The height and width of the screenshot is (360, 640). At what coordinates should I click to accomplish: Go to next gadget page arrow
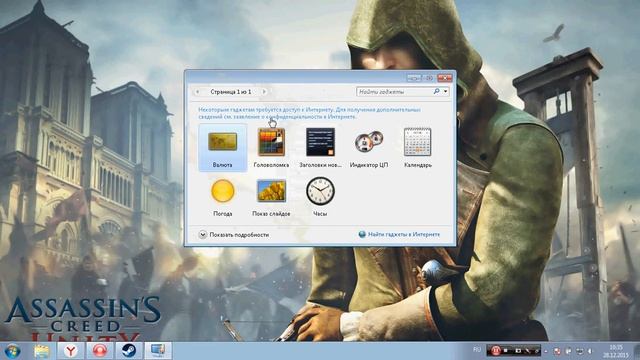(264, 92)
